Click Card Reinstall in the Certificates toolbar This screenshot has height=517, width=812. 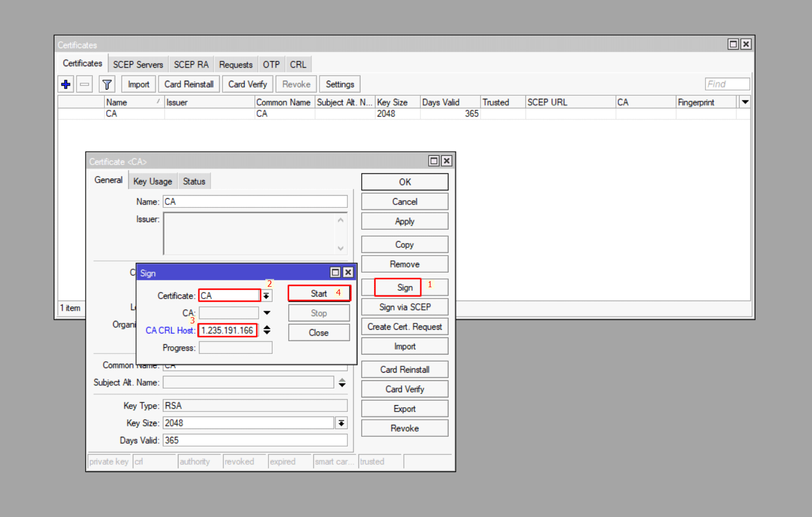pos(189,84)
